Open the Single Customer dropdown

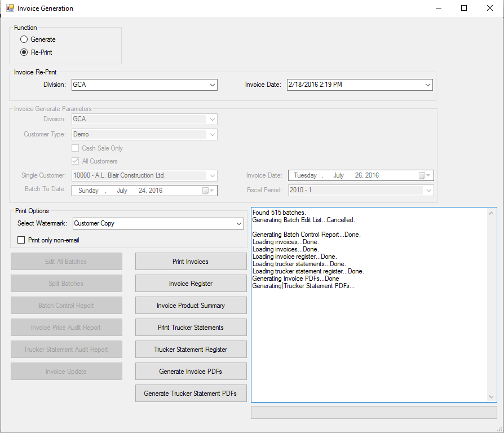coord(144,175)
